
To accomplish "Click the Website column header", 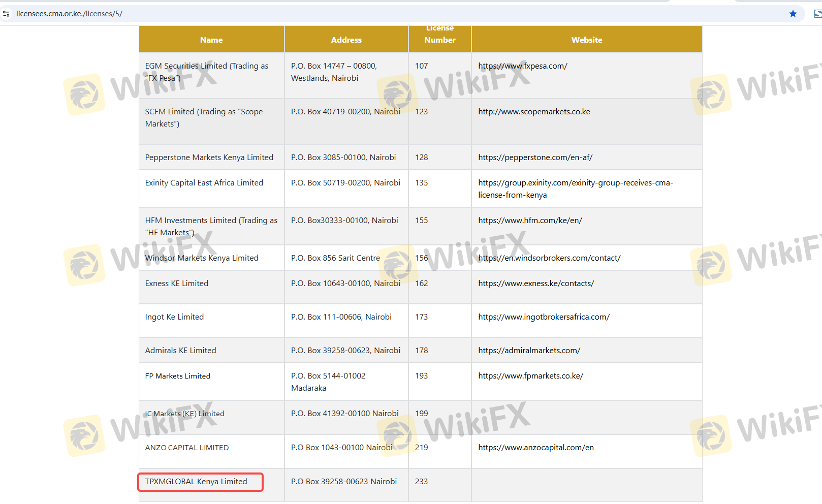I will [587, 40].
